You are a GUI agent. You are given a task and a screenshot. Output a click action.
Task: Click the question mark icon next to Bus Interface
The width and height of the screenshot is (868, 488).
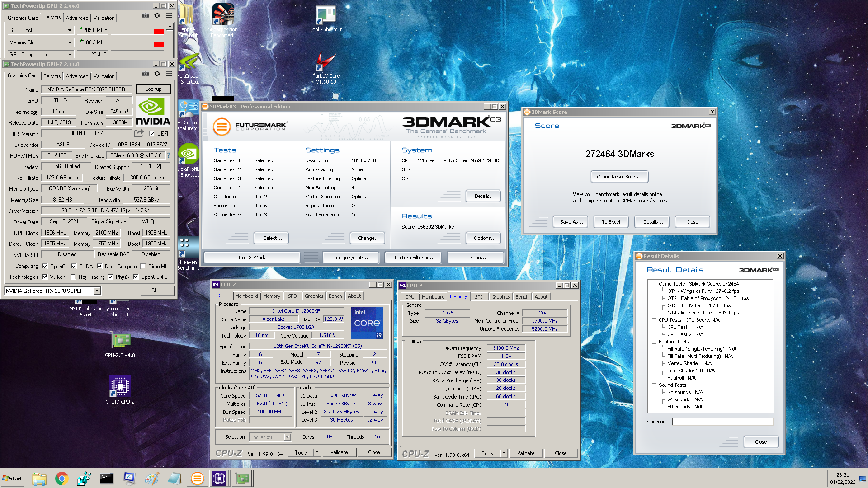coord(169,155)
